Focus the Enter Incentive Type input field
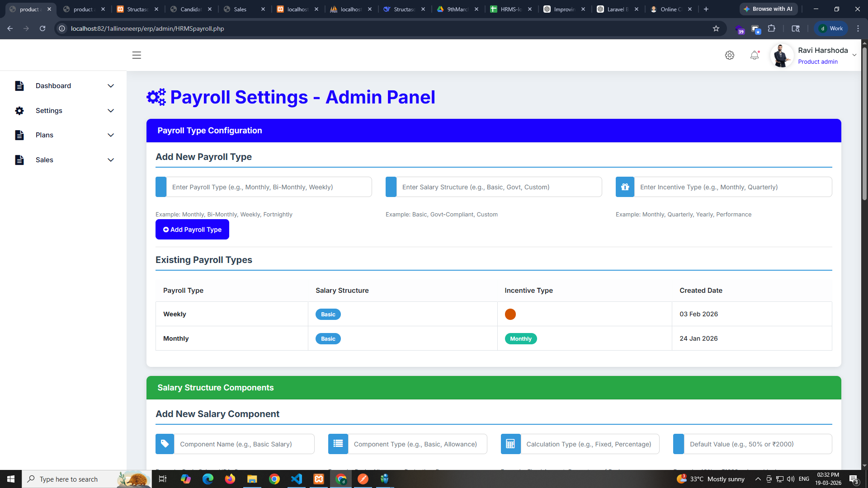 pyautogui.click(x=733, y=187)
